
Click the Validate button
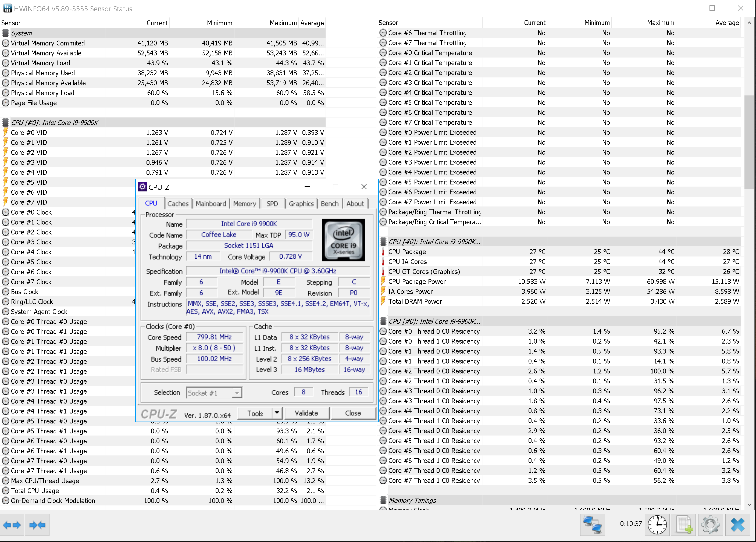pos(306,413)
